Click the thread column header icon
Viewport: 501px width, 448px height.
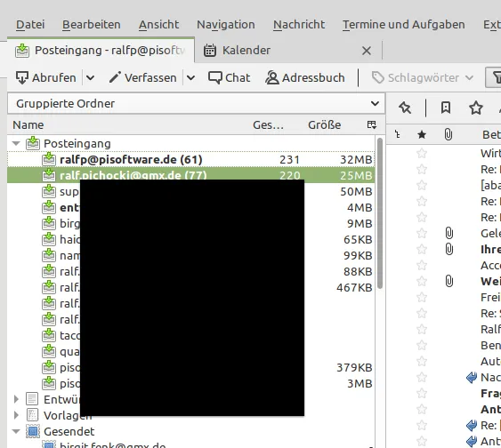(x=398, y=134)
